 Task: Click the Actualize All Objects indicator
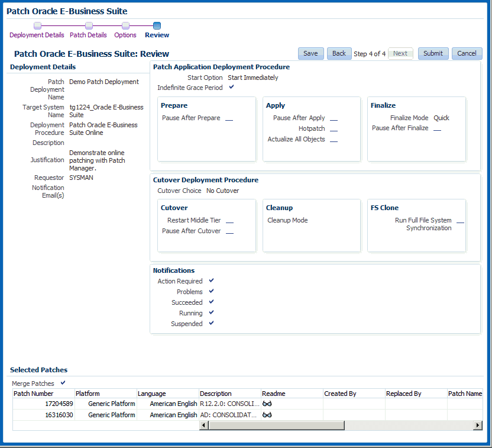(334, 141)
